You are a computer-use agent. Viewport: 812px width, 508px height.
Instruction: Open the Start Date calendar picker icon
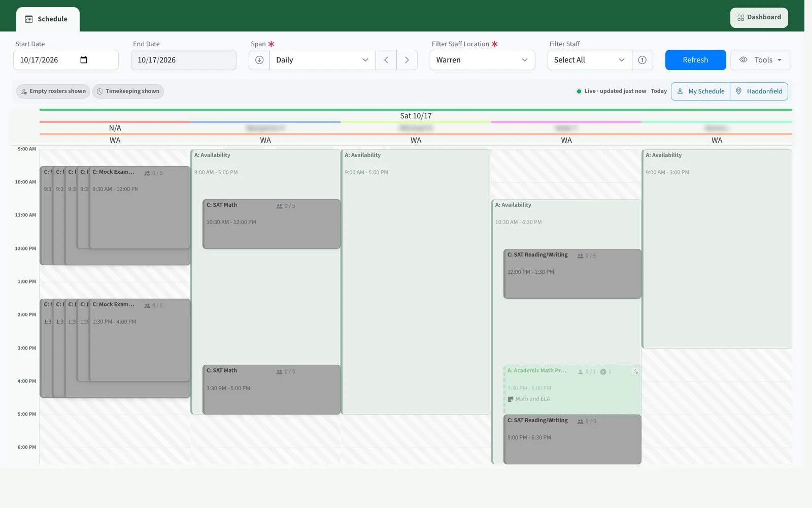pyautogui.click(x=84, y=60)
